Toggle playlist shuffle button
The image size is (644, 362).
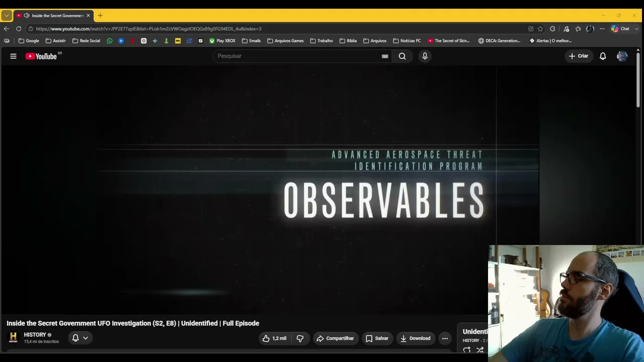point(480,350)
